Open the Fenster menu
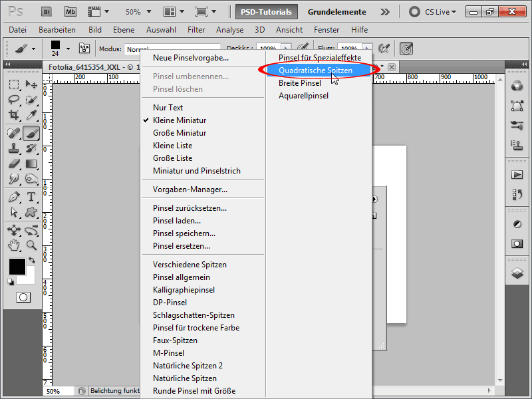 point(327,30)
